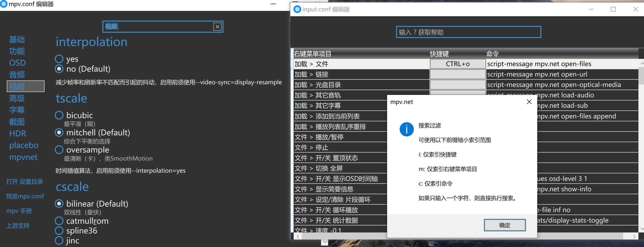Maximize the input.conf editor window
Image resolution: width=644 pixels, height=247 pixels.
tap(613, 9)
